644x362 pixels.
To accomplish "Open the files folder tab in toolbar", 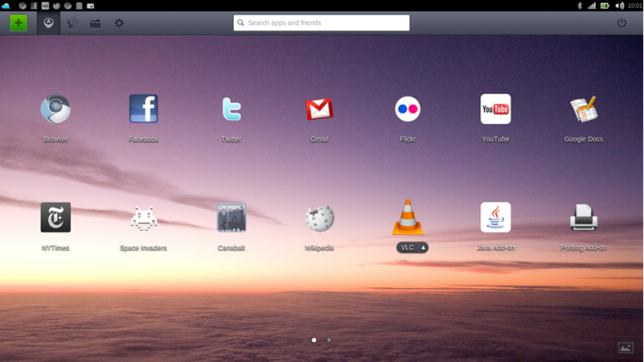I will point(96,23).
